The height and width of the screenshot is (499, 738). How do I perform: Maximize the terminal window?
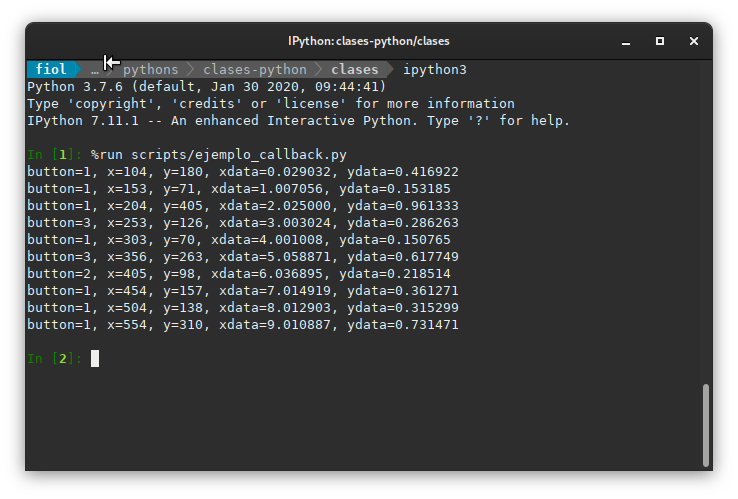tap(660, 41)
